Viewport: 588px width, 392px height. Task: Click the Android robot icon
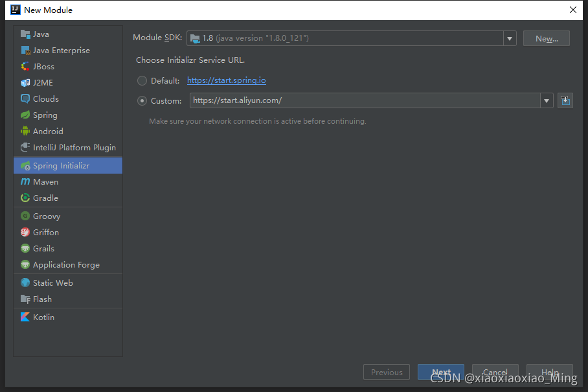[x=25, y=131]
